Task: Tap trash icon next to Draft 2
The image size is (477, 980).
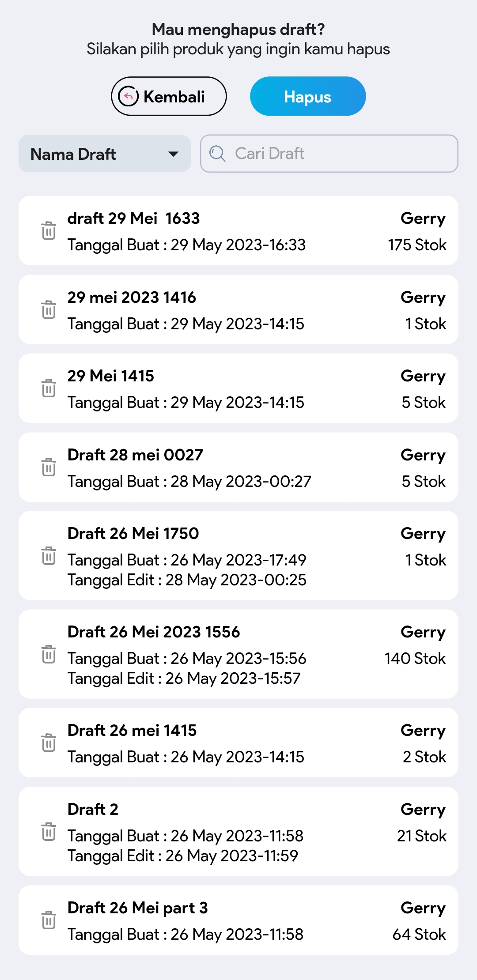Action: [x=49, y=832]
